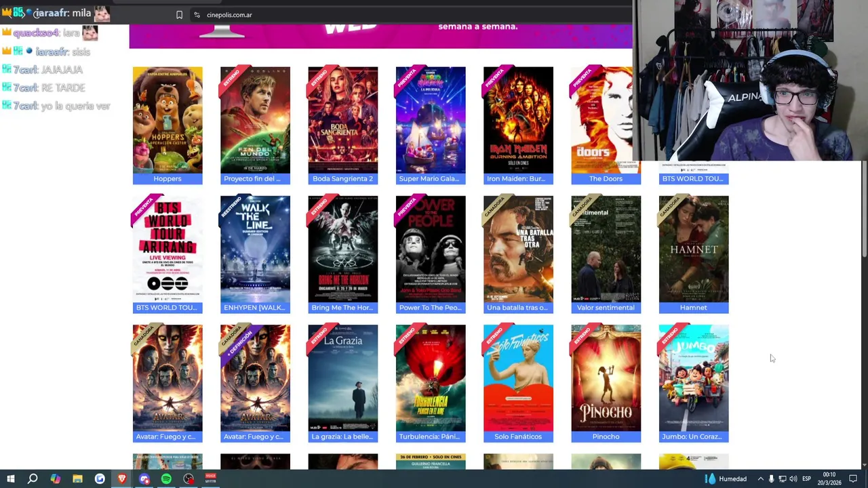Viewport: 868px width, 488px height.
Task: Click Jumbo: Un Corazón title link
Action: coord(694,436)
